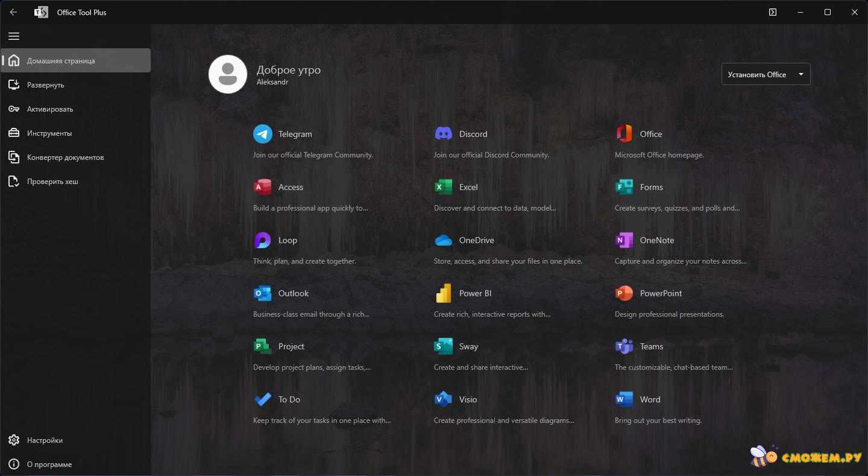868x476 pixels.
Task: Click the Forms app icon
Action: pyautogui.click(x=624, y=187)
